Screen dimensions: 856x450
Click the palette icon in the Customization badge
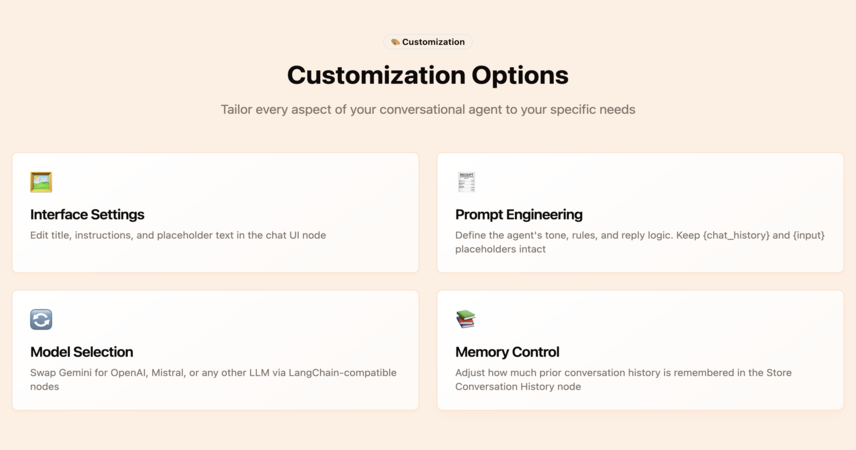pyautogui.click(x=395, y=42)
